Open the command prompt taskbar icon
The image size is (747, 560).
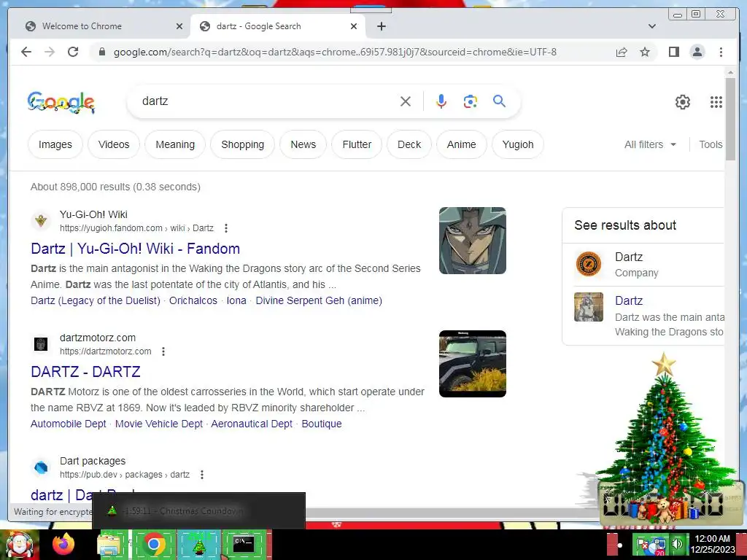point(244,544)
